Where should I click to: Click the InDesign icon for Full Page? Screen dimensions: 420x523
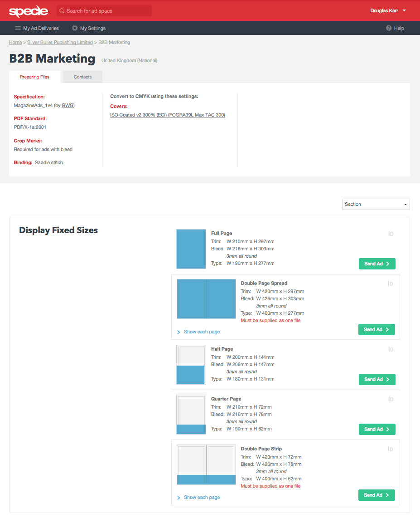(x=391, y=234)
